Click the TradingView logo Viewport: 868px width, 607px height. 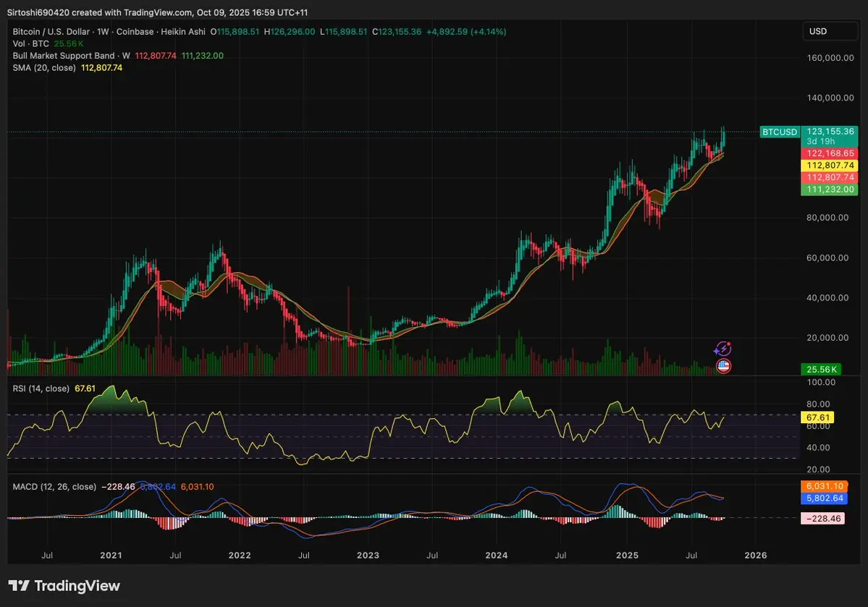[64, 585]
